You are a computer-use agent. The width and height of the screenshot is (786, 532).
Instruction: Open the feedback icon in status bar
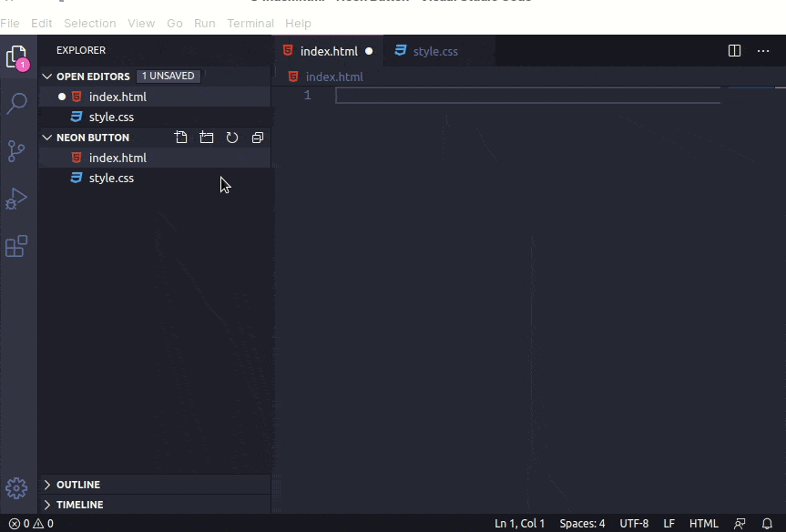[x=740, y=524]
